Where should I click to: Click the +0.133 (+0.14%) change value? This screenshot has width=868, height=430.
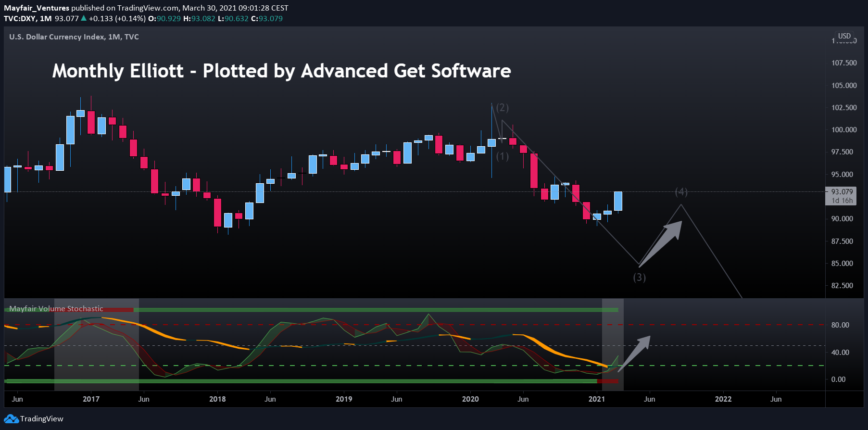coord(117,19)
